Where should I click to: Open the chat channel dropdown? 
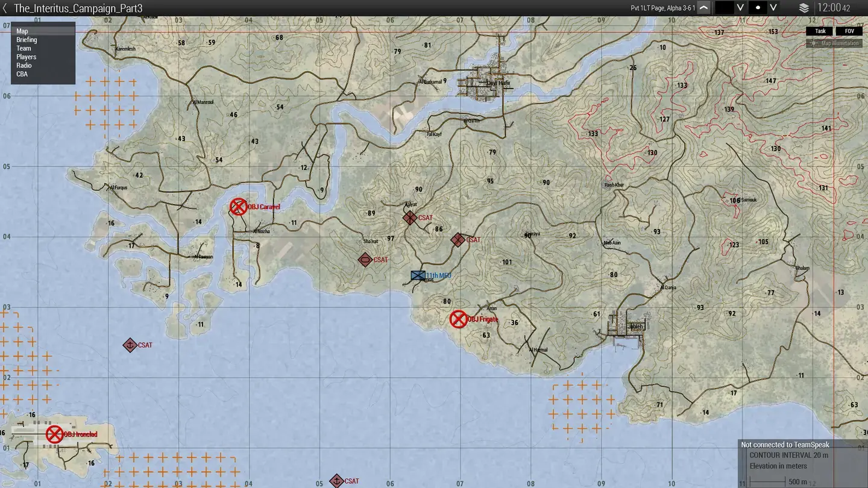(x=728, y=8)
